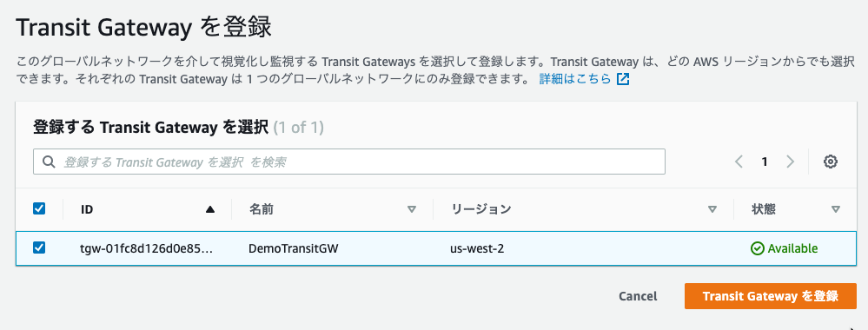Image resolution: width=868 pixels, height=330 pixels.
Task: Click the us-west-2 region cell
Action: 477,248
